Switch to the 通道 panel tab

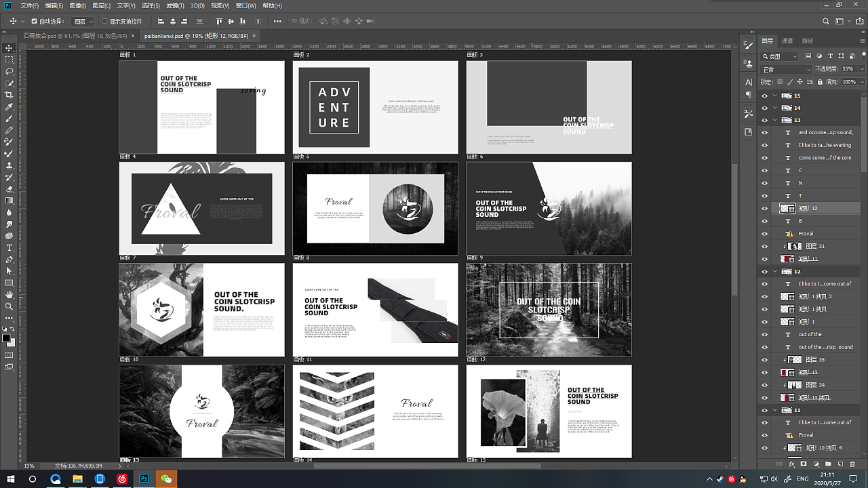click(x=787, y=41)
